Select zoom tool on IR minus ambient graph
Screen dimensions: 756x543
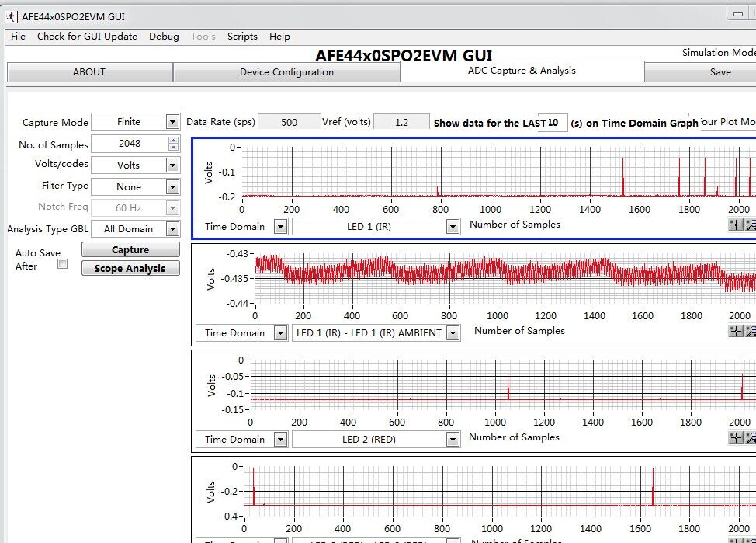click(751, 332)
